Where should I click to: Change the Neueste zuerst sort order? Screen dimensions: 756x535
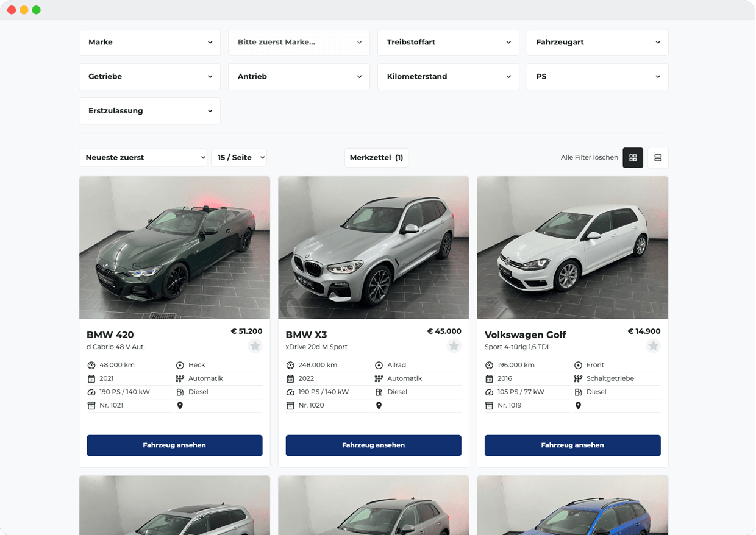[x=143, y=157]
